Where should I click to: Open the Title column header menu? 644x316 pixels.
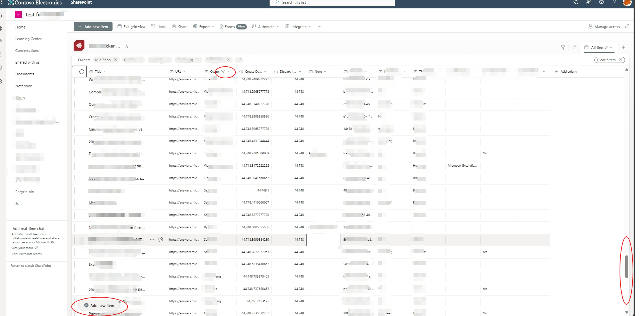pyautogui.click(x=97, y=72)
